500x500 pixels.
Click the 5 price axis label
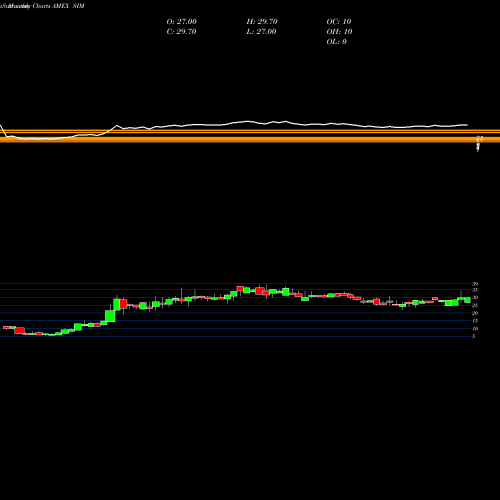[x=474, y=336]
